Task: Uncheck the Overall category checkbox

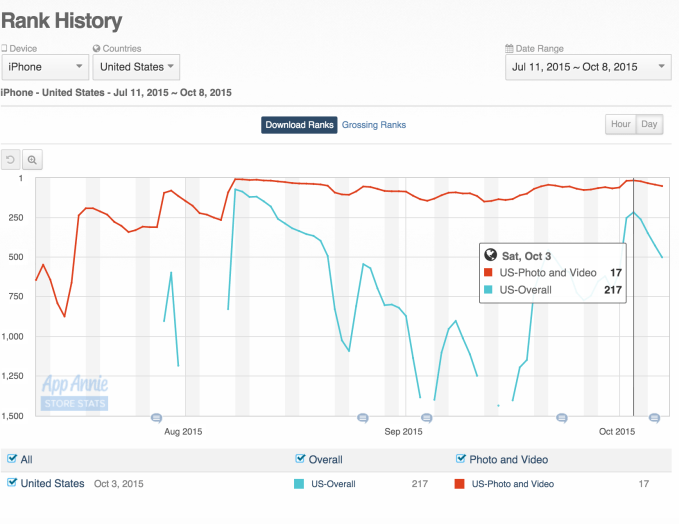Action: pyautogui.click(x=301, y=459)
